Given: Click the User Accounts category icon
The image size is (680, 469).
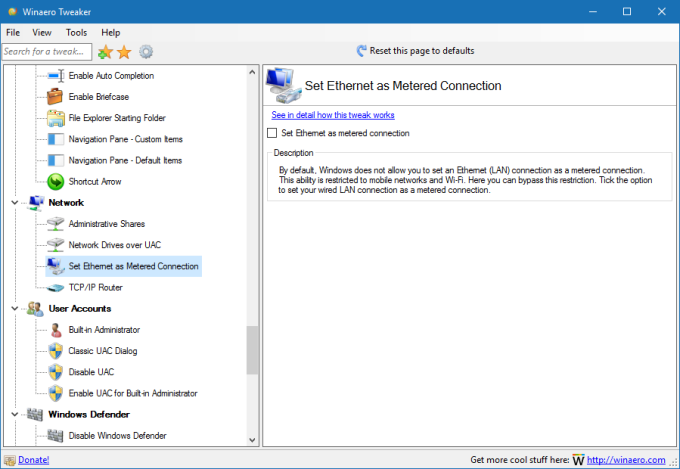Looking at the screenshot, I should (35, 309).
